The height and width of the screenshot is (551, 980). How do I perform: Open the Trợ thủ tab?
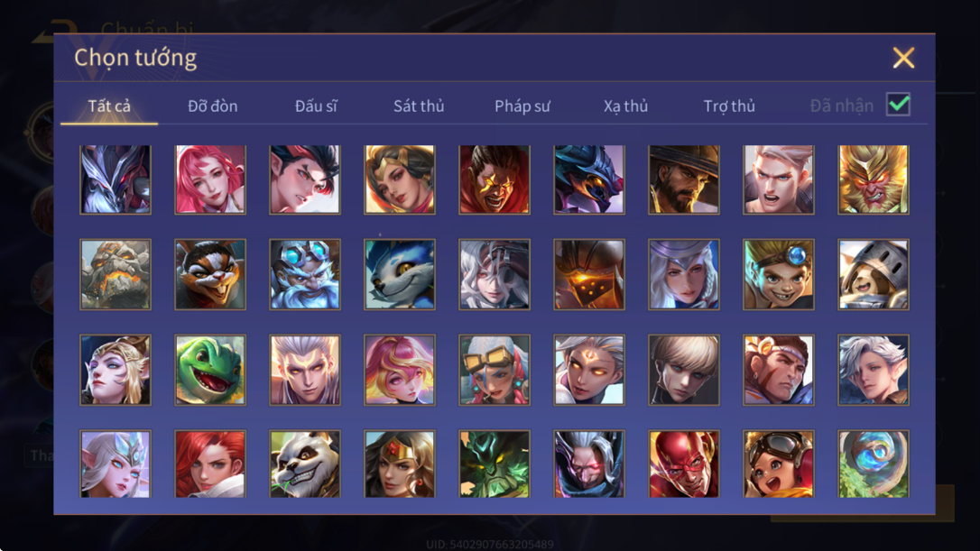[x=729, y=106]
